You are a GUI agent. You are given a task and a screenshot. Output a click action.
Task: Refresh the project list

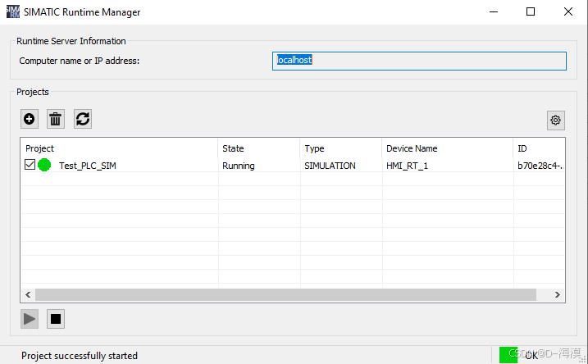click(83, 119)
